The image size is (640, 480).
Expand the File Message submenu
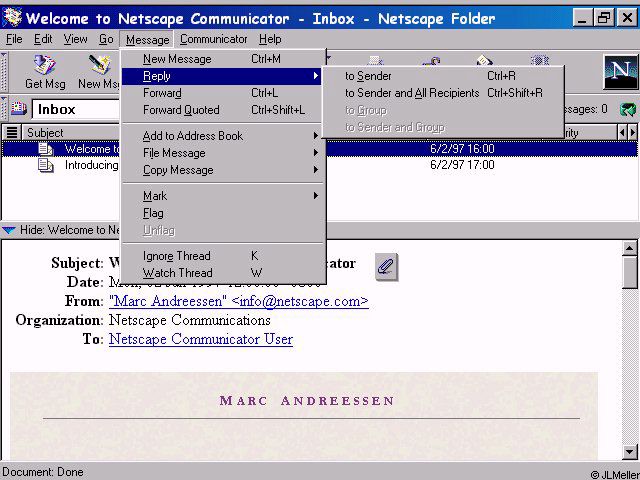pos(224,153)
